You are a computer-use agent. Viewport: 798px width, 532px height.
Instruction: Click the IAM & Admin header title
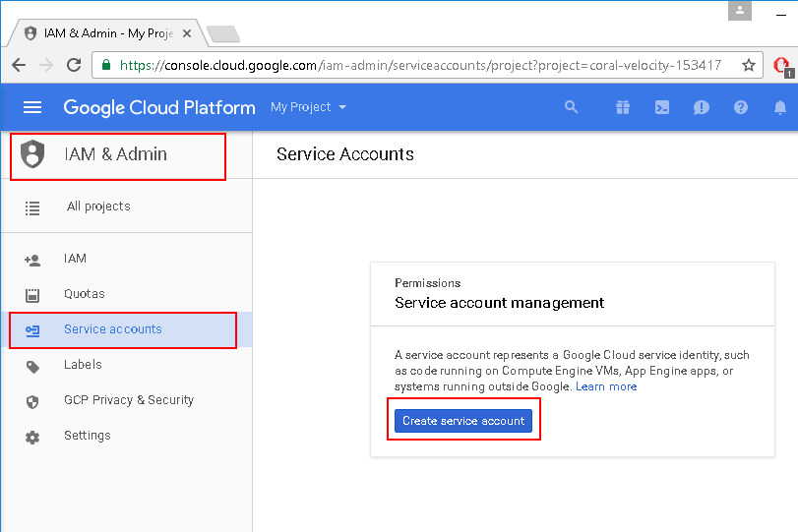(x=115, y=153)
